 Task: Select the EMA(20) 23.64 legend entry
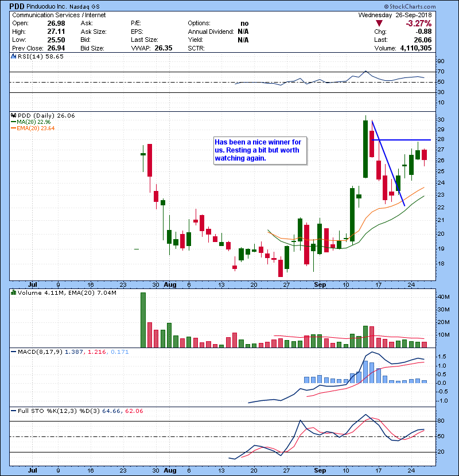point(33,128)
